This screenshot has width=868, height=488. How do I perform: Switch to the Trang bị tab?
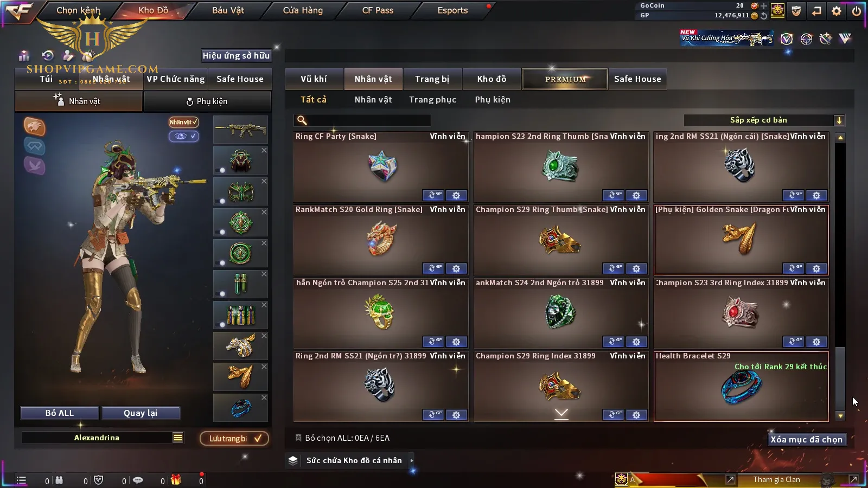click(x=432, y=79)
